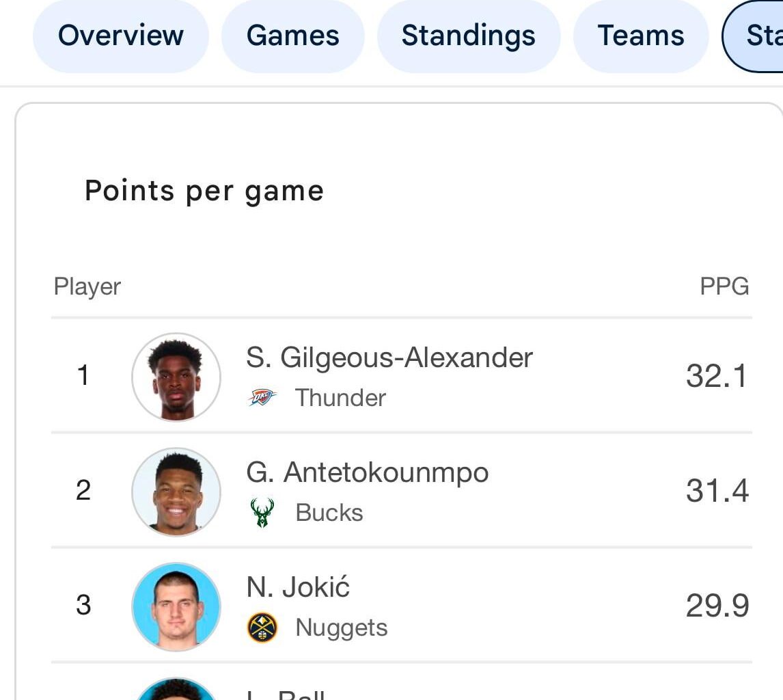The image size is (783, 700).
Task: Open the N. Jokić name link
Action: point(298,587)
